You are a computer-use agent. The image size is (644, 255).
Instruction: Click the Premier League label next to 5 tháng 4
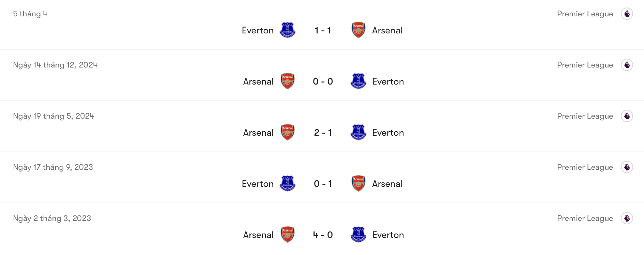click(585, 14)
